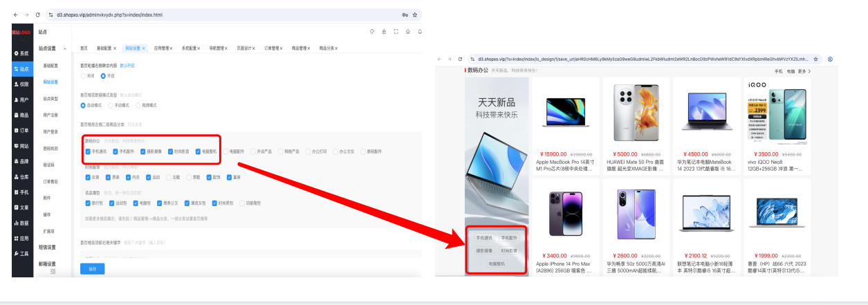Switch to the 首页 admin tab

(x=84, y=48)
